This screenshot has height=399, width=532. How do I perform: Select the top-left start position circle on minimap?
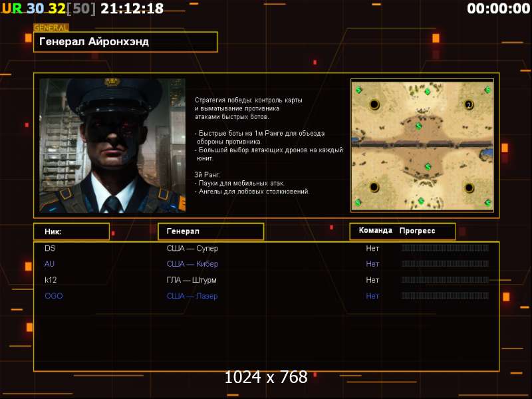[374, 104]
